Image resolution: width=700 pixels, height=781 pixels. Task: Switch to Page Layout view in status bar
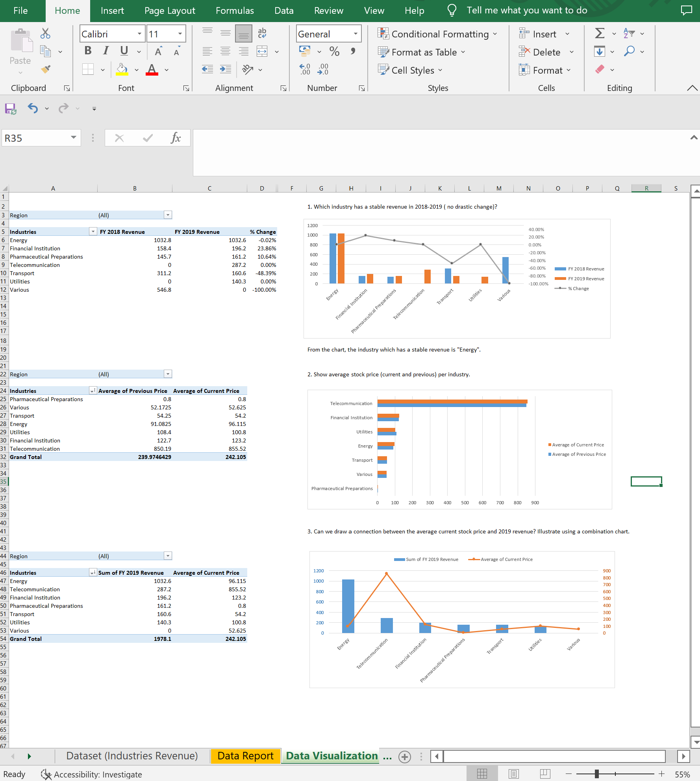pyautogui.click(x=513, y=773)
